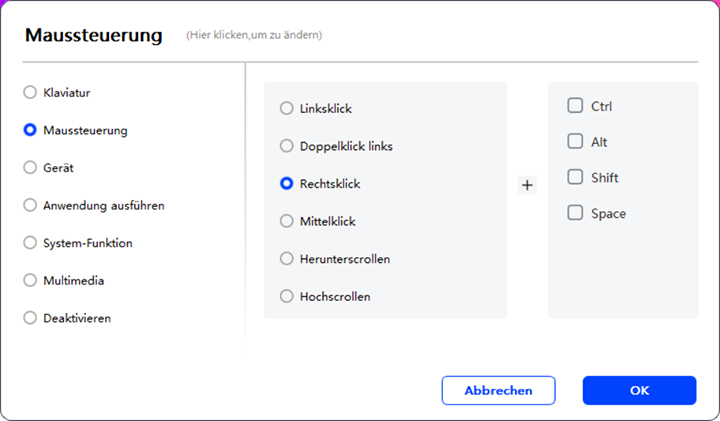Confirm with the OK button
720x421 pixels.
pyautogui.click(x=639, y=390)
